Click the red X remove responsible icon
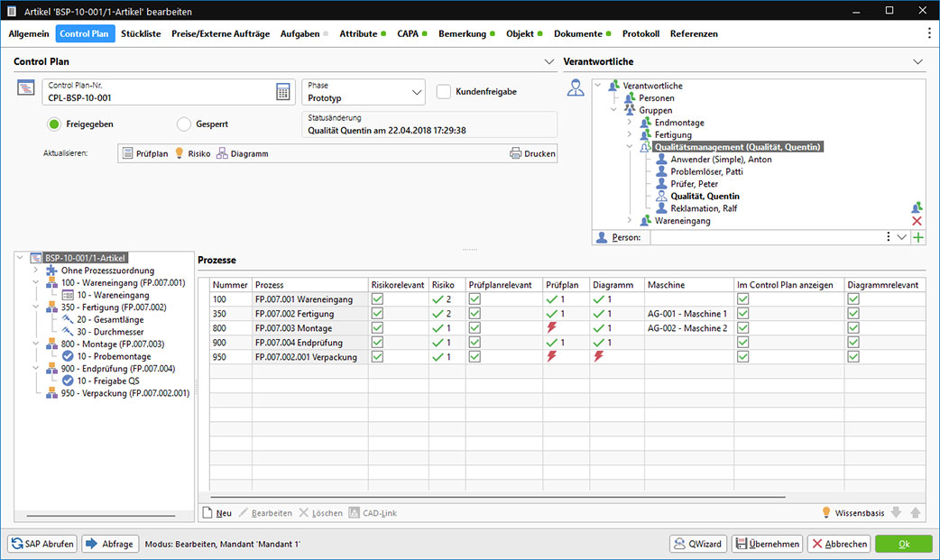The image size is (940, 560). pyautogui.click(x=917, y=221)
